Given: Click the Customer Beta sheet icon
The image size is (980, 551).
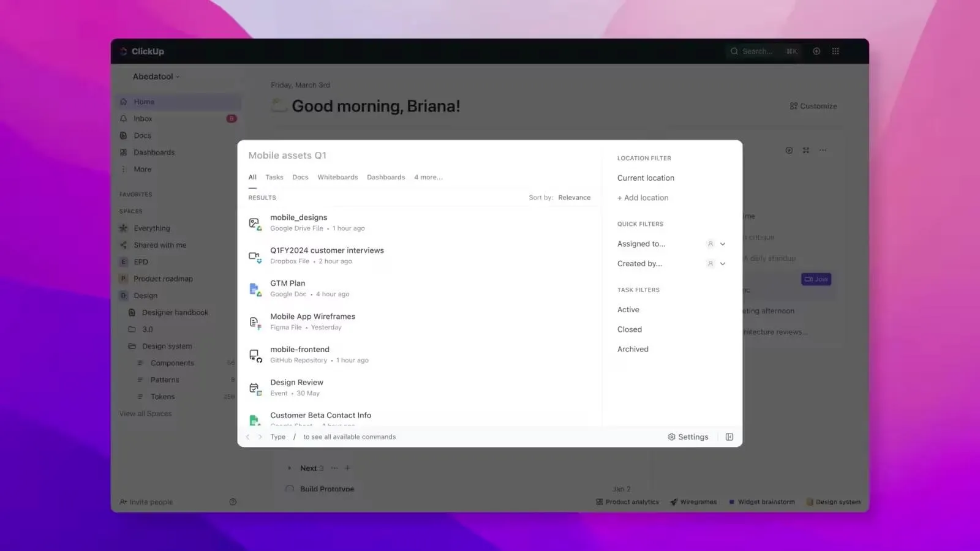Looking at the screenshot, I should coord(255,420).
